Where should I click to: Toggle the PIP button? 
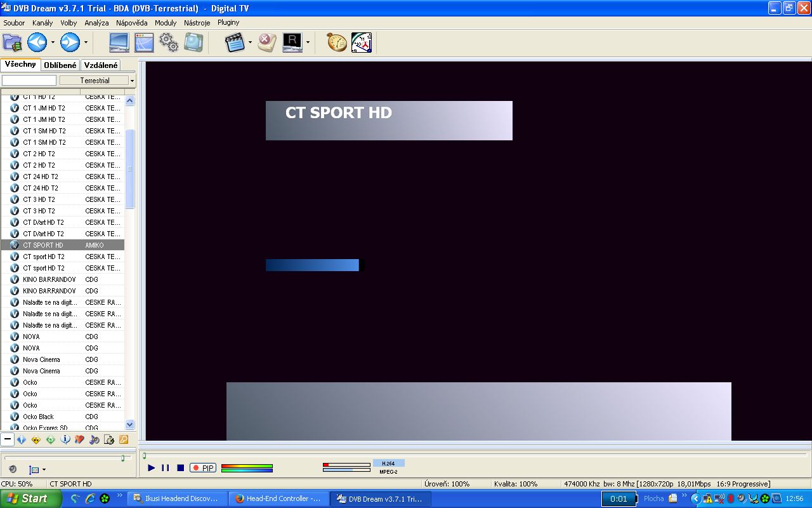click(203, 468)
